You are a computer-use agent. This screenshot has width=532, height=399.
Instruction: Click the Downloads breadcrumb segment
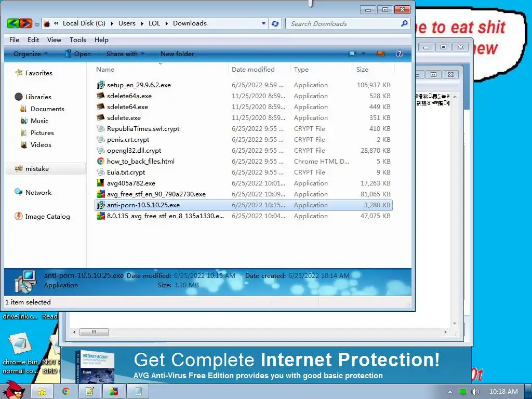pos(190,23)
